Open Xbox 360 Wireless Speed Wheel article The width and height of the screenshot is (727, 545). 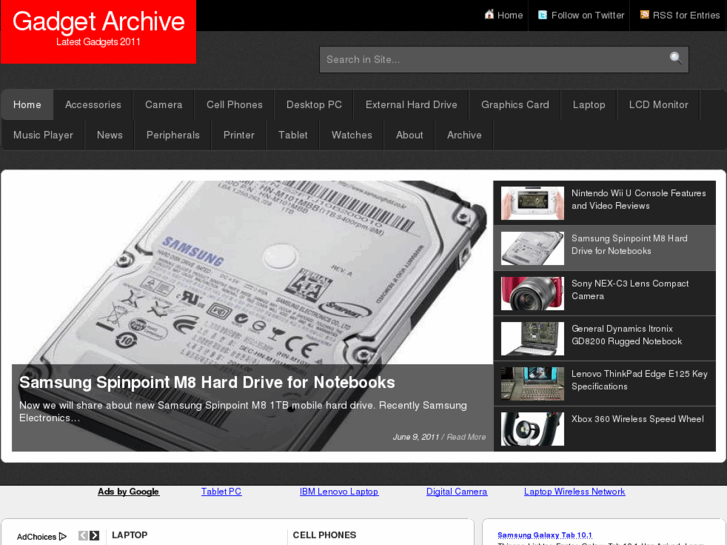coord(638,419)
